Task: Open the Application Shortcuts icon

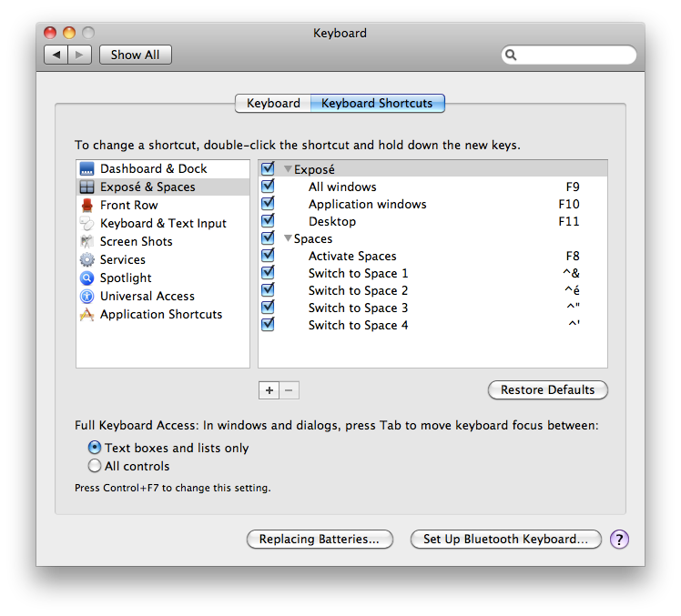Action: pos(87,315)
